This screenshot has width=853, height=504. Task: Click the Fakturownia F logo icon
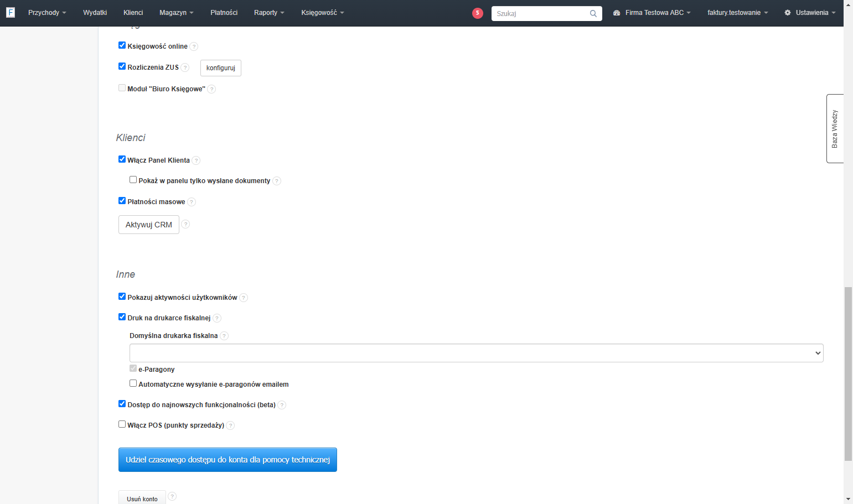tap(11, 12)
